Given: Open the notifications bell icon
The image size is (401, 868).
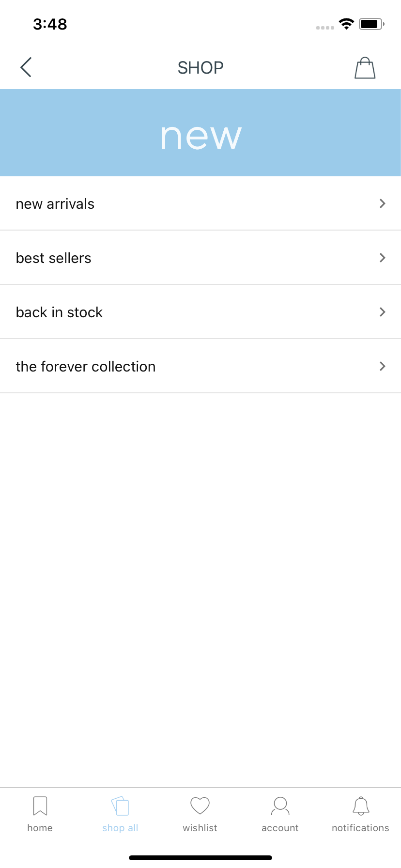Looking at the screenshot, I should 361,806.
